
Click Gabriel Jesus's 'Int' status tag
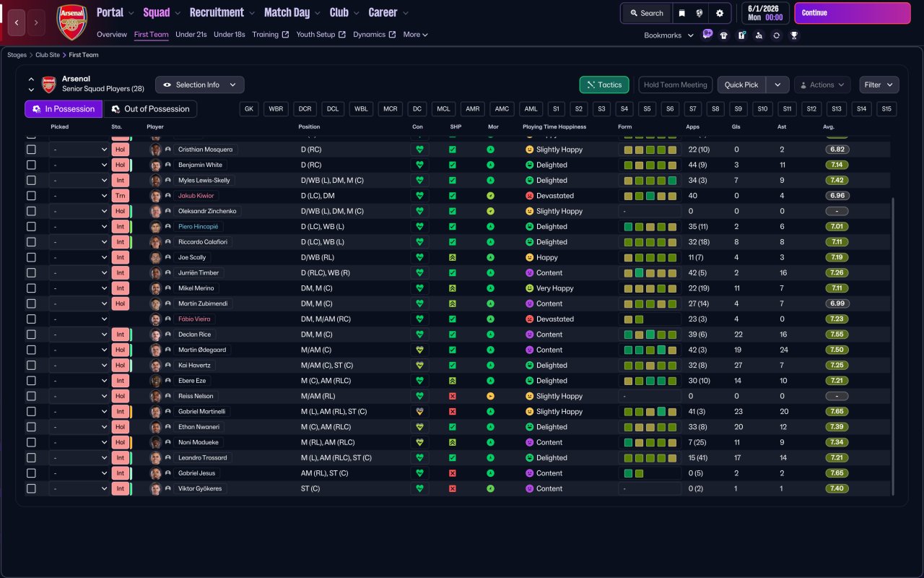(x=121, y=473)
